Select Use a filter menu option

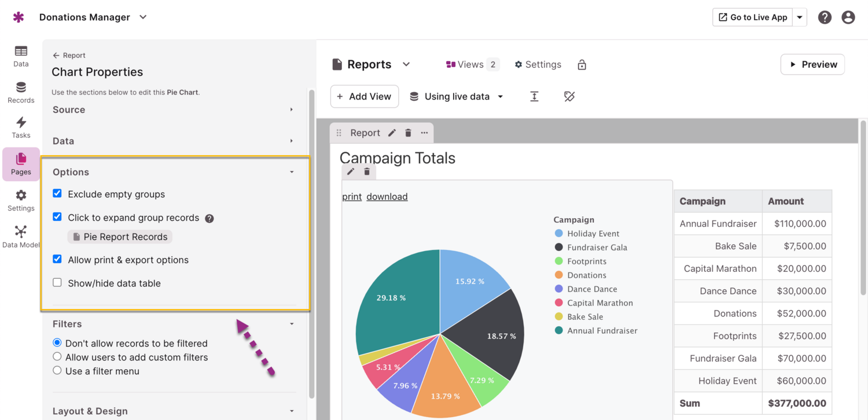point(57,371)
